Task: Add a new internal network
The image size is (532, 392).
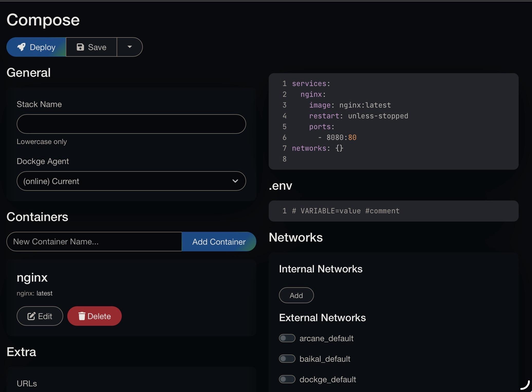Action: pyautogui.click(x=296, y=295)
